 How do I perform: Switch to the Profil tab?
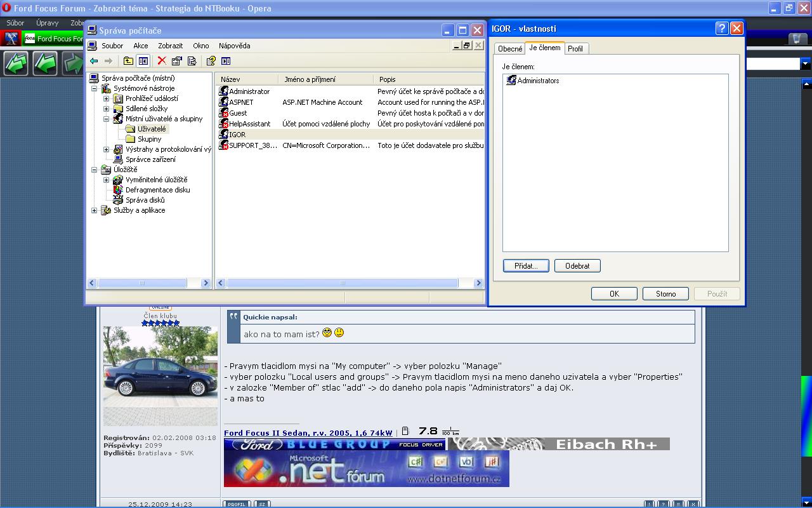pyautogui.click(x=575, y=49)
